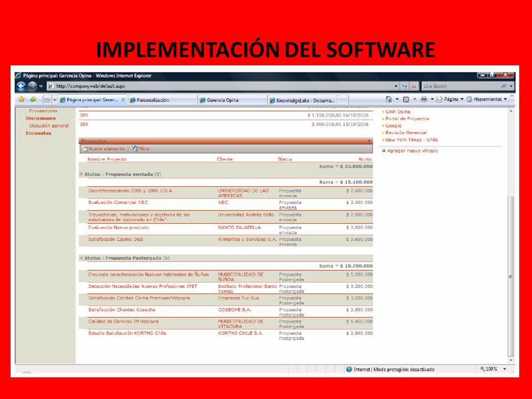This screenshot has width=532, height=399.
Task: Collapse the Propuesta Postergada group
Action: click(x=81, y=258)
